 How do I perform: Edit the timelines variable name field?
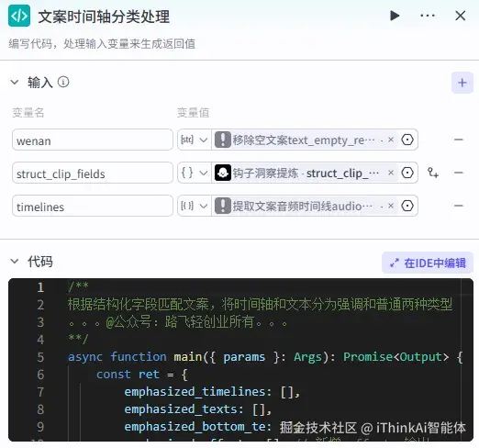(93, 206)
